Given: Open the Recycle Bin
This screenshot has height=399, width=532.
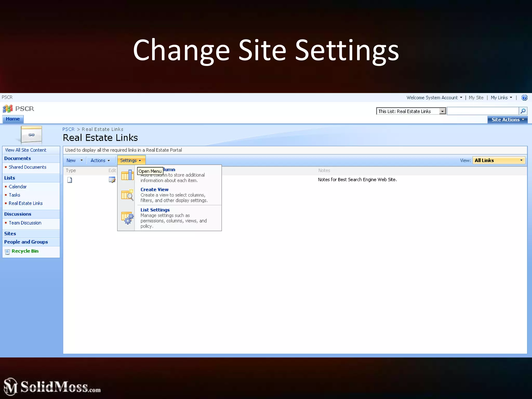Looking at the screenshot, I should (x=25, y=251).
